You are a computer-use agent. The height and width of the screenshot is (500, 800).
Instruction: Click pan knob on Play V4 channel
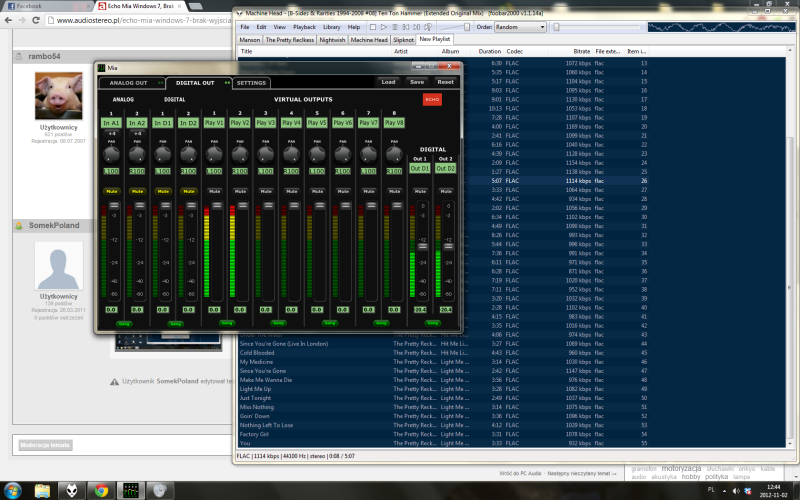(x=291, y=154)
